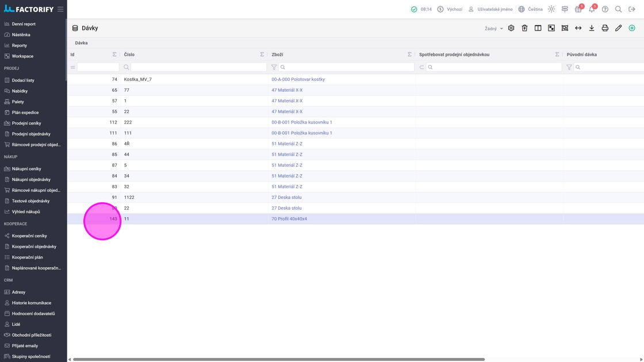Click the green add new record icon
The image size is (644, 362).
[632, 28]
